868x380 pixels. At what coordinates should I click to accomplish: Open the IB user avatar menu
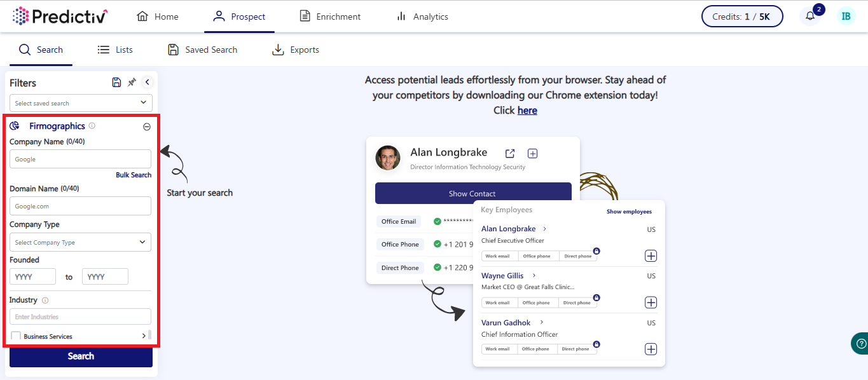click(x=846, y=17)
